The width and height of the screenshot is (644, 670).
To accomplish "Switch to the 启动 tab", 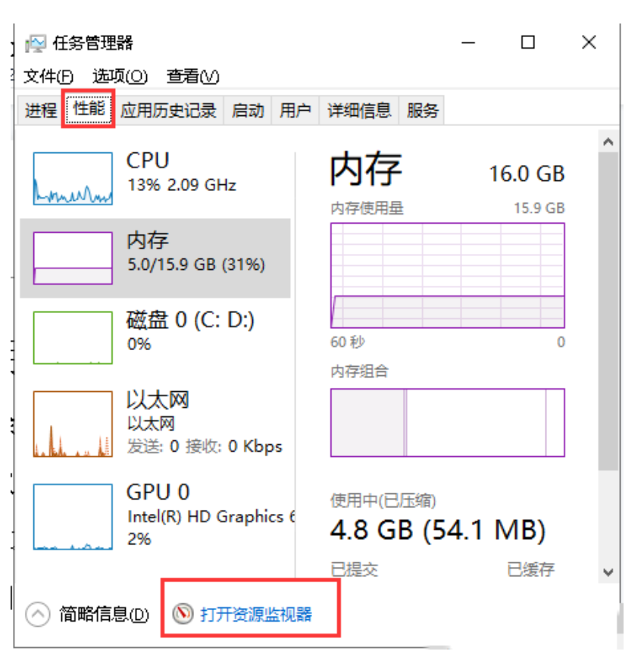I will tap(248, 111).
